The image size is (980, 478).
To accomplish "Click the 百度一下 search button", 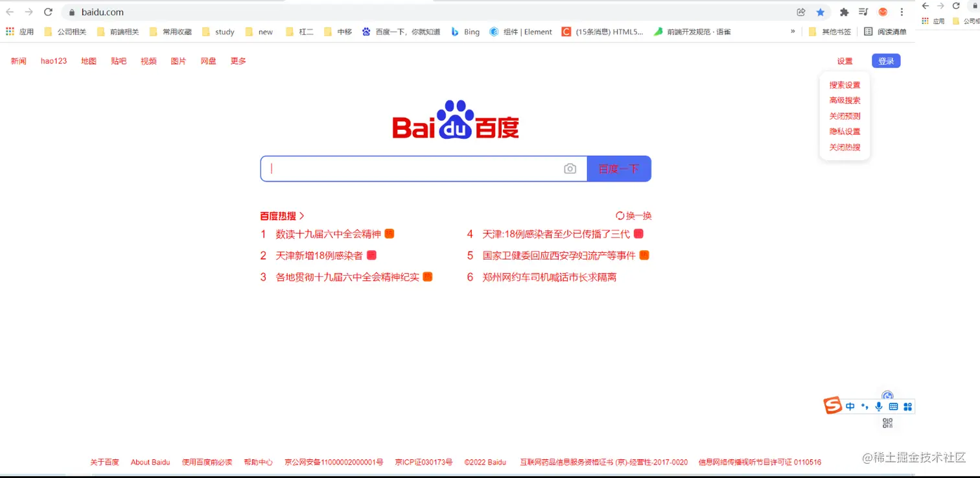I will pyautogui.click(x=619, y=169).
